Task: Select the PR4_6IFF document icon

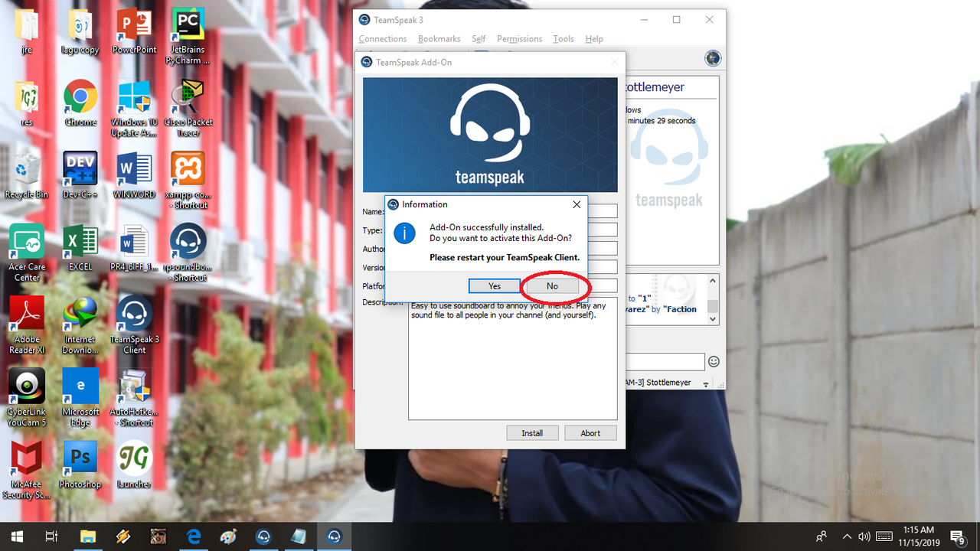Action: (x=134, y=248)
